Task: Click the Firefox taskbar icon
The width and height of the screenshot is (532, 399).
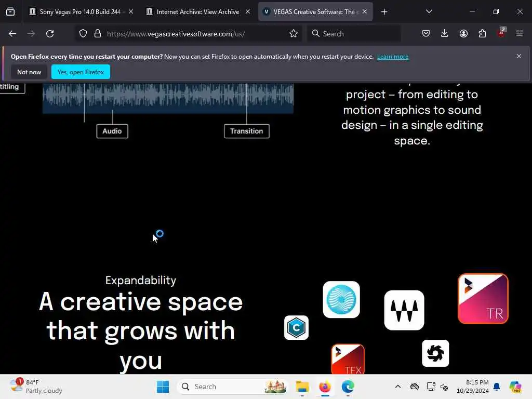Action: [x=325, y=387]
